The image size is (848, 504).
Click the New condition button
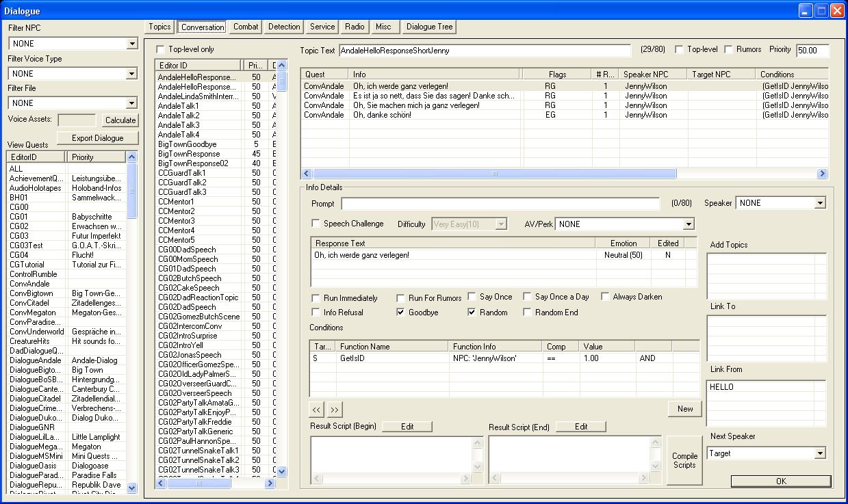coord(685,409)
